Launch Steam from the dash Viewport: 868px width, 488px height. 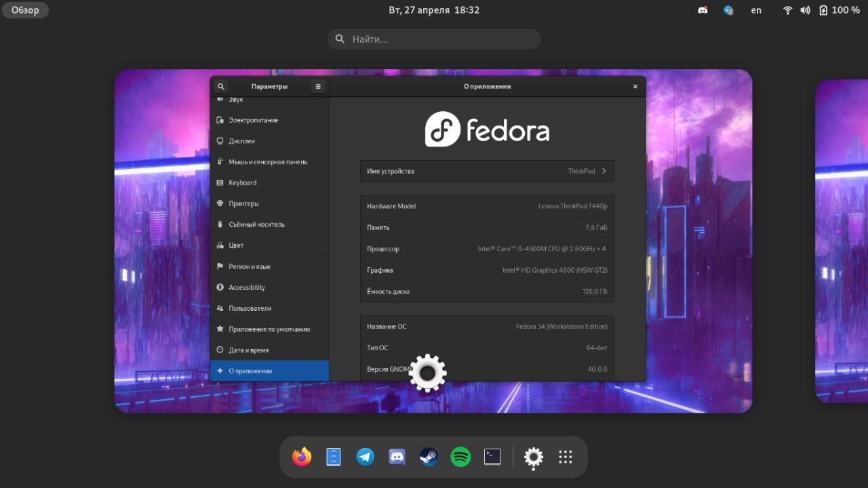point(429,457)
